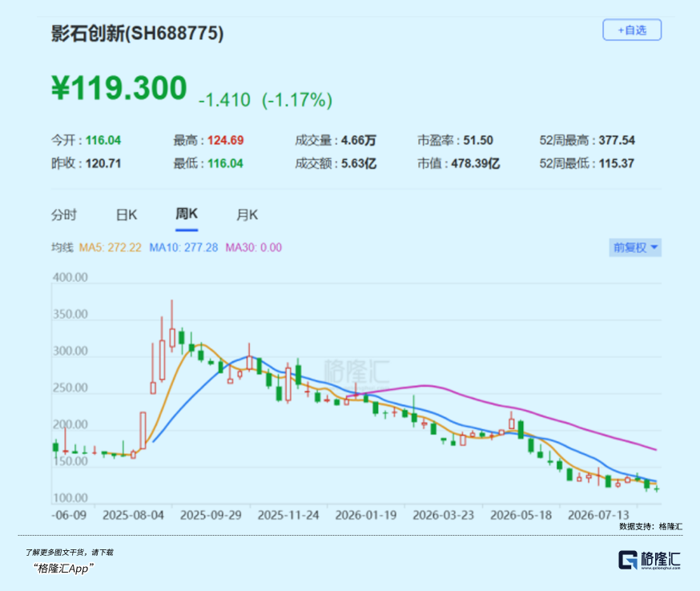Open the 月K monthly chart tab
This screenshot has width=700, height=591.
247,215
